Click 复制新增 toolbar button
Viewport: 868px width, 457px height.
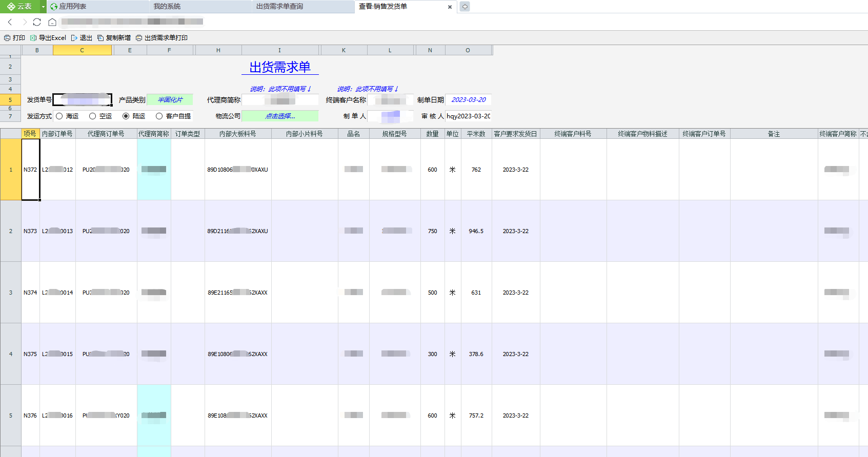pos(114,38)
